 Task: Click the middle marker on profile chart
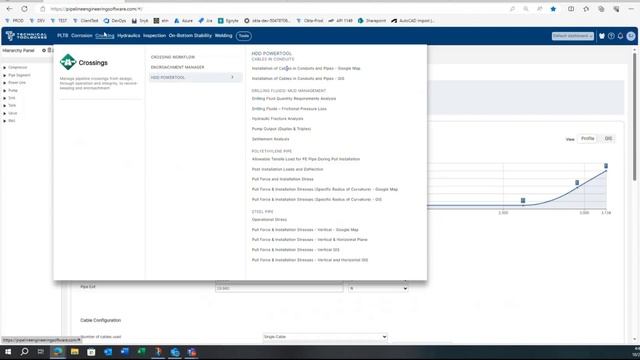pos(577,182)
